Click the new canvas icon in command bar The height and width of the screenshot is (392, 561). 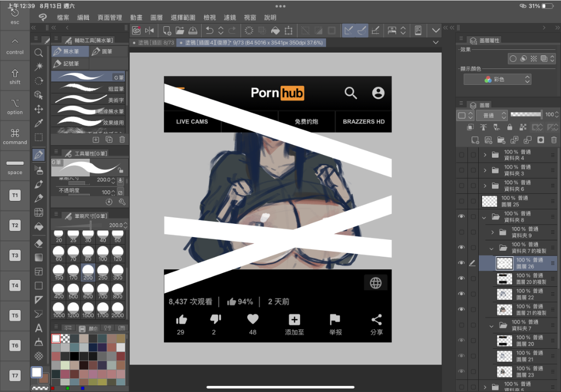tap(167, 31)
